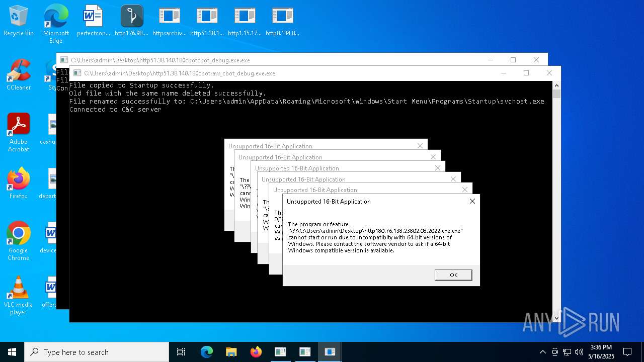
Task: Open the perfectcon Word document icon
Action: coord(93,21)
